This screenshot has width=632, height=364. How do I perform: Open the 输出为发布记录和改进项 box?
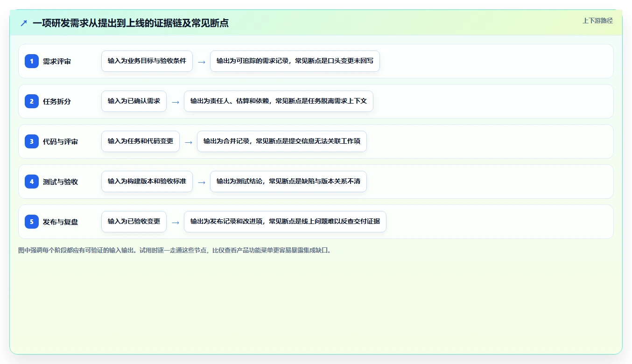(285, 222)
